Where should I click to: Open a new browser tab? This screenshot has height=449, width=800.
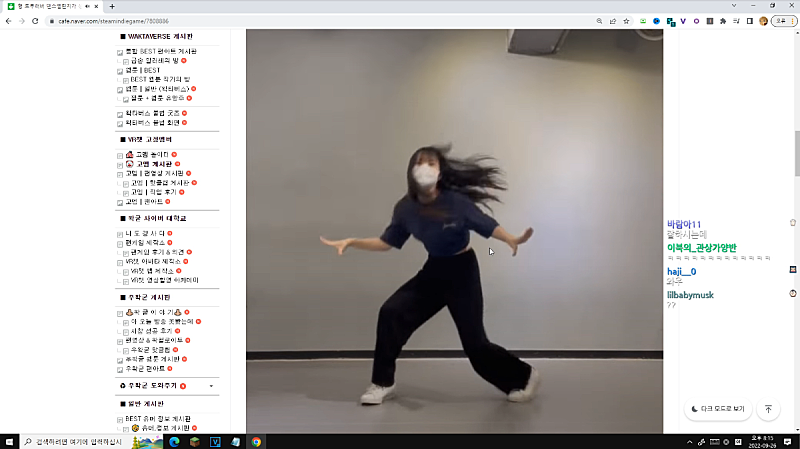point(112,6)
